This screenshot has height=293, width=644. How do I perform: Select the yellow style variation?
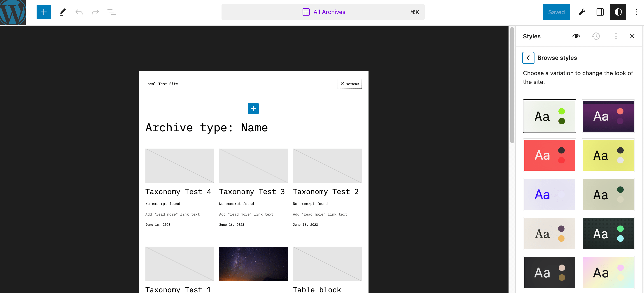(x=608, y=155)
